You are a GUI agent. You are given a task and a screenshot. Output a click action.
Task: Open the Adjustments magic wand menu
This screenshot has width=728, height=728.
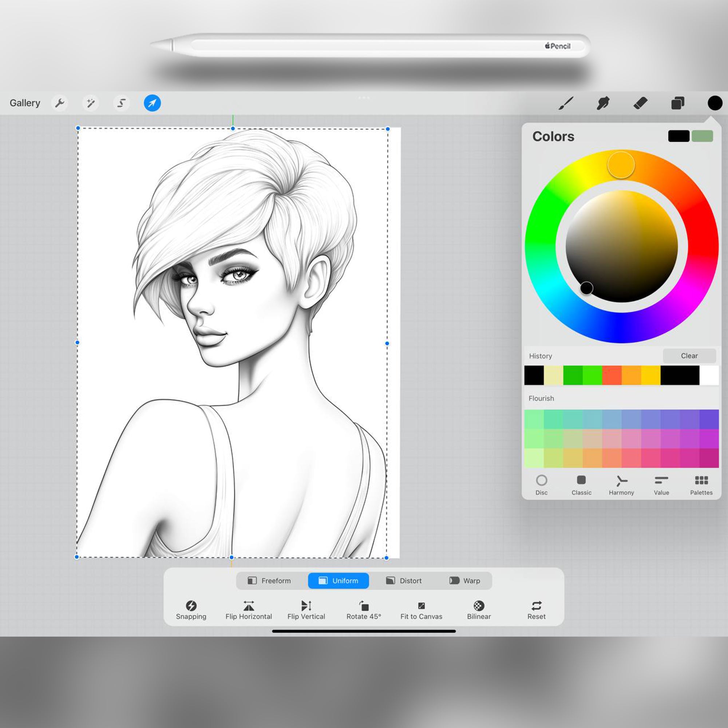click(91, 103)
